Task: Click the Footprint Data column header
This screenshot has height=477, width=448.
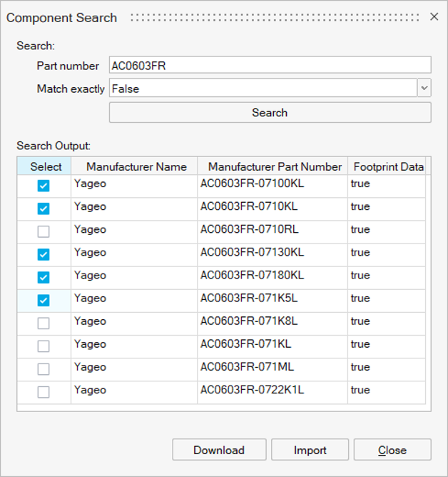Action: pyautogui.click(x=387, y=166)
